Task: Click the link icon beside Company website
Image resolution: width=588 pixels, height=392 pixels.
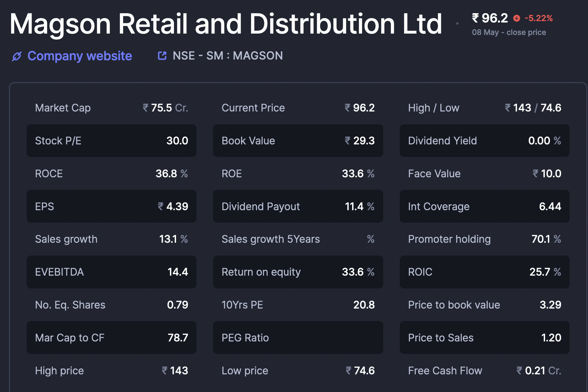Action: (x=17, y=56)
